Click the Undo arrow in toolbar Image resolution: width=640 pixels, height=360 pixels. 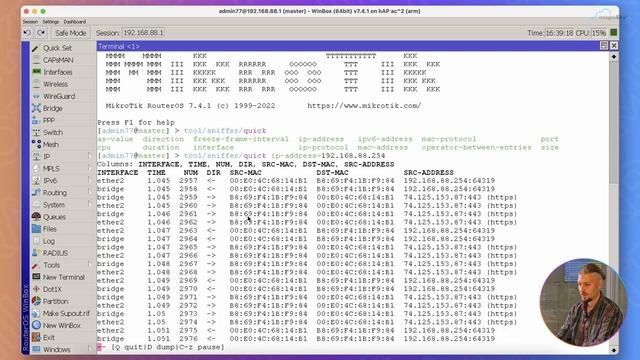point(27,33)
